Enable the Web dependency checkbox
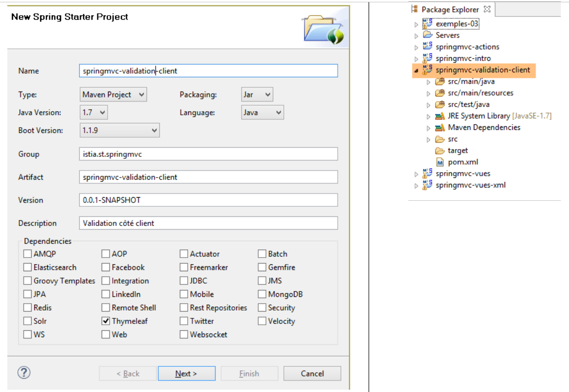Viewport: 569px width, 392px height. 106,335
